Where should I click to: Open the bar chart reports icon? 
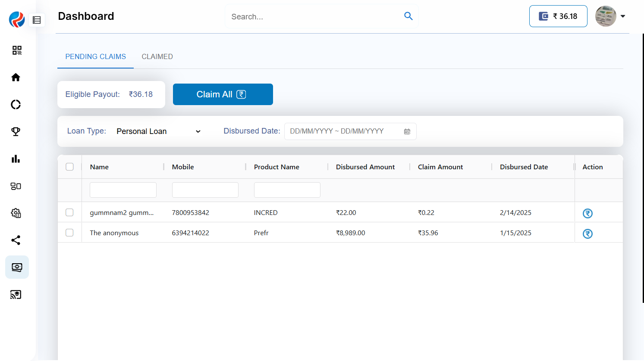(16, 159)
